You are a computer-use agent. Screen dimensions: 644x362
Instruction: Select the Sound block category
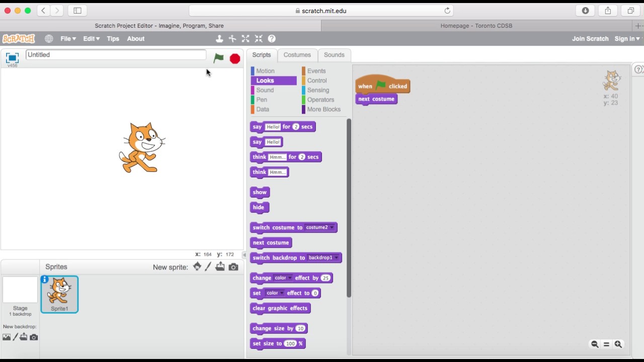[x=265, y=90]
